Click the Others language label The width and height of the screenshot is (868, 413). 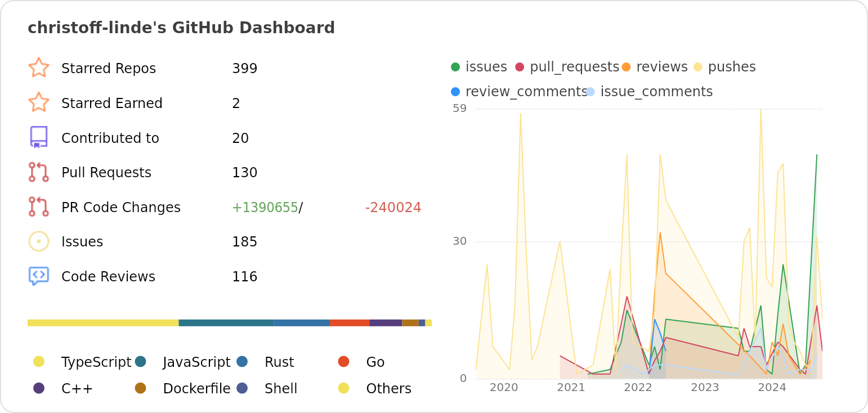(389, 389)
